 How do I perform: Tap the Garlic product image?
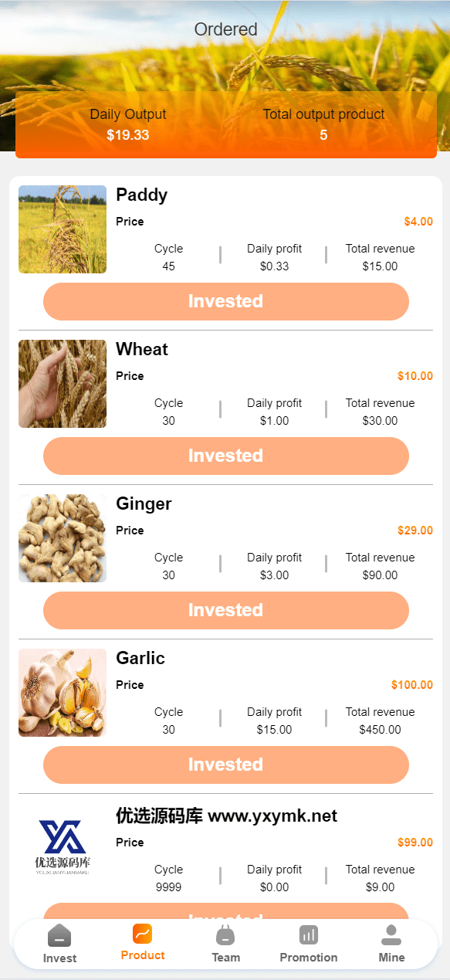[x=63, y=693]
